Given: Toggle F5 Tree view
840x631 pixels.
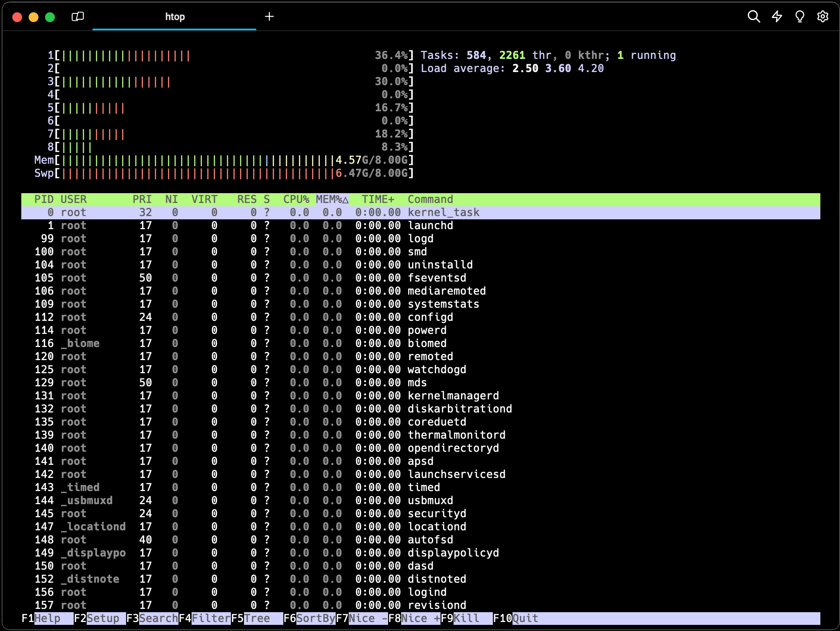Looking at the screenshot, I should click(257, 618).
